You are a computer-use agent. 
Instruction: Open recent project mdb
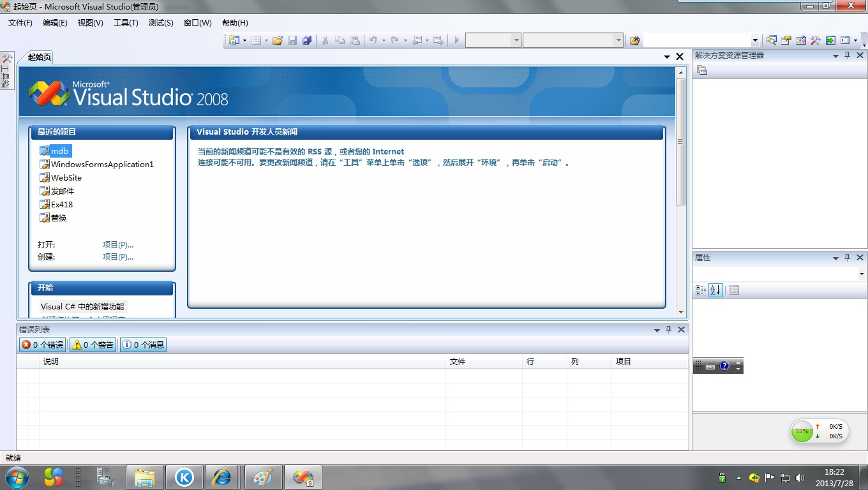[x=59, y=151]
